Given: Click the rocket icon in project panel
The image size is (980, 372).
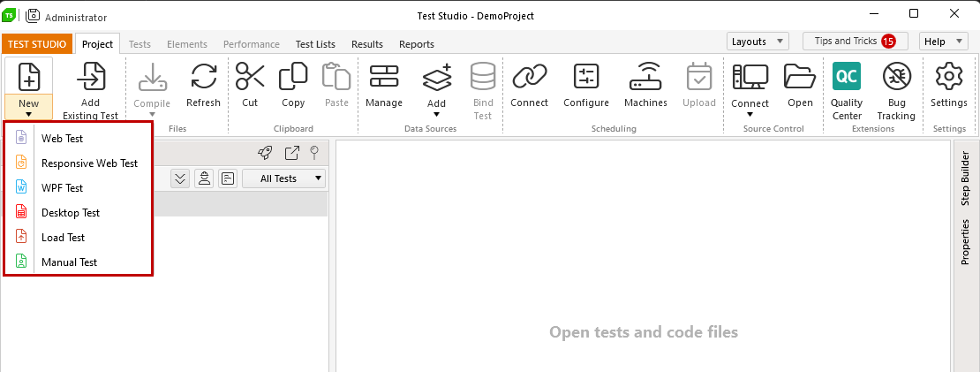Looking at the screenshot, I should (264, 153).
